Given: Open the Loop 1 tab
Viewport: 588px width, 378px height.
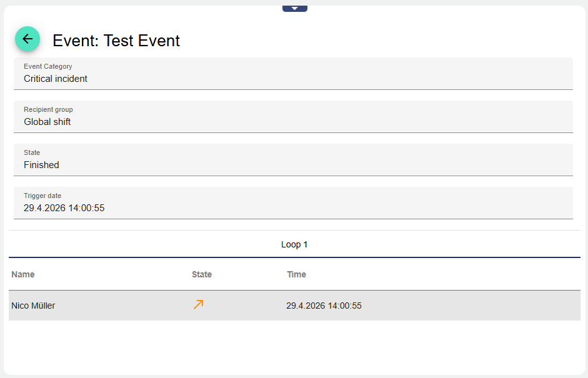Looking at the screenshot, I should (x=294, y=244).
